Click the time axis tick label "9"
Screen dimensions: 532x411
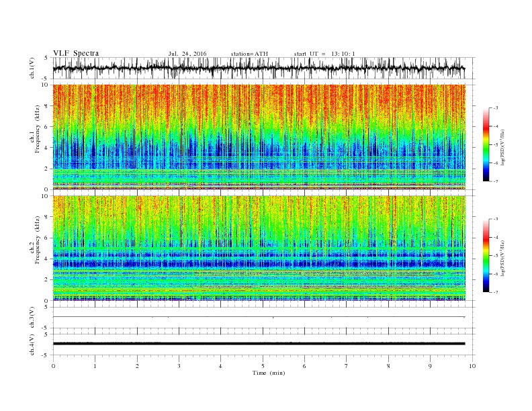(x=430, y=366)
